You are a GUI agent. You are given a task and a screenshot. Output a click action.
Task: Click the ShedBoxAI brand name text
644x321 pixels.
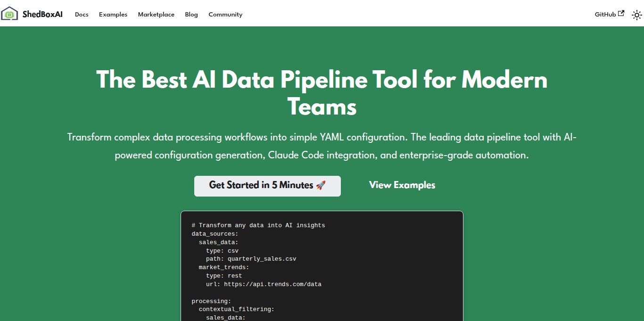click(43, 15)
